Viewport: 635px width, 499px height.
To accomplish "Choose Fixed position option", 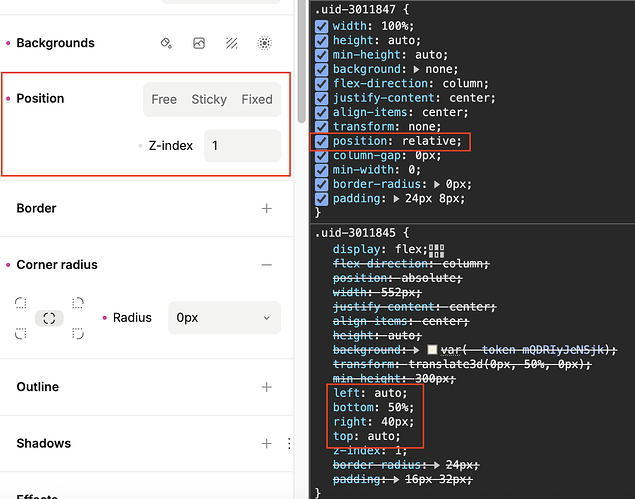I will point(257,99).
